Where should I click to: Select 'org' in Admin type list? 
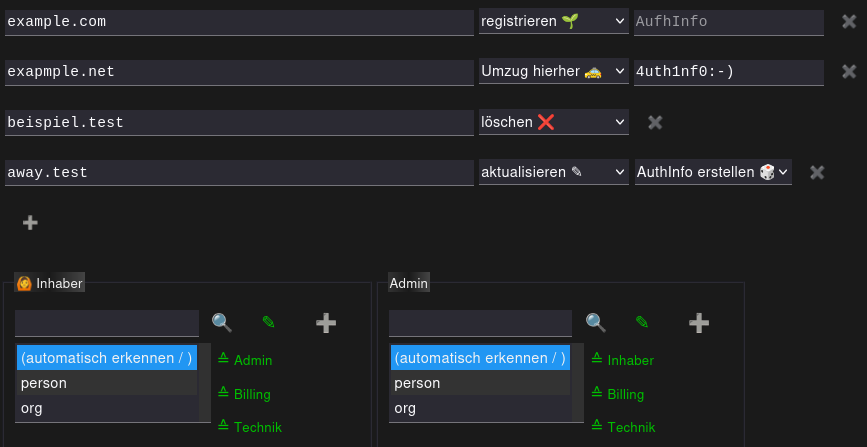click(x=480, y=408)
